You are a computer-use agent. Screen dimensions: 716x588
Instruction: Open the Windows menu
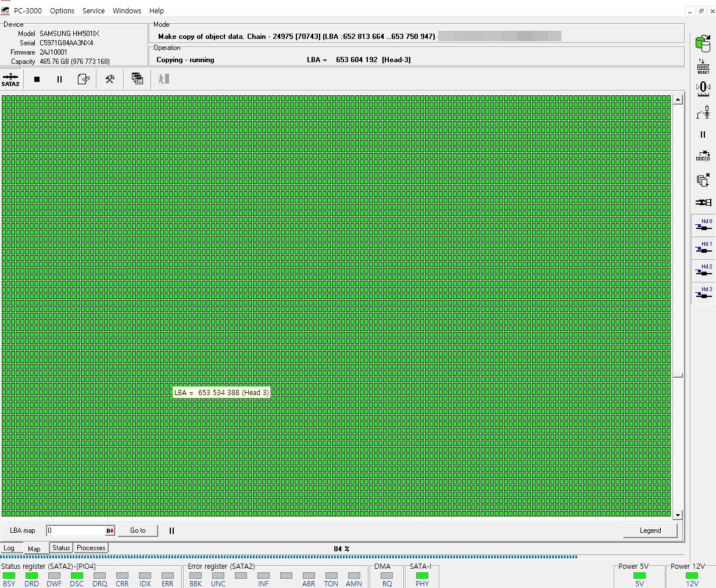(127, 10)
